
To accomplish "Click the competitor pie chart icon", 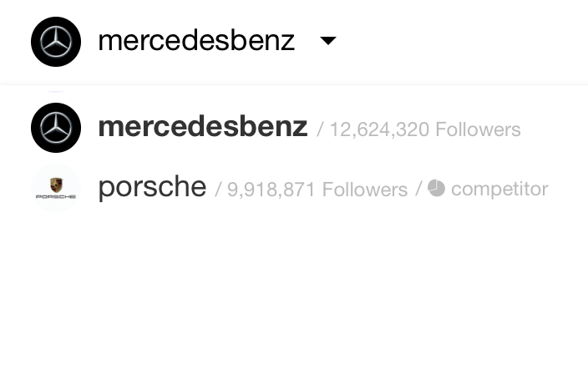I will click(436, 188).
